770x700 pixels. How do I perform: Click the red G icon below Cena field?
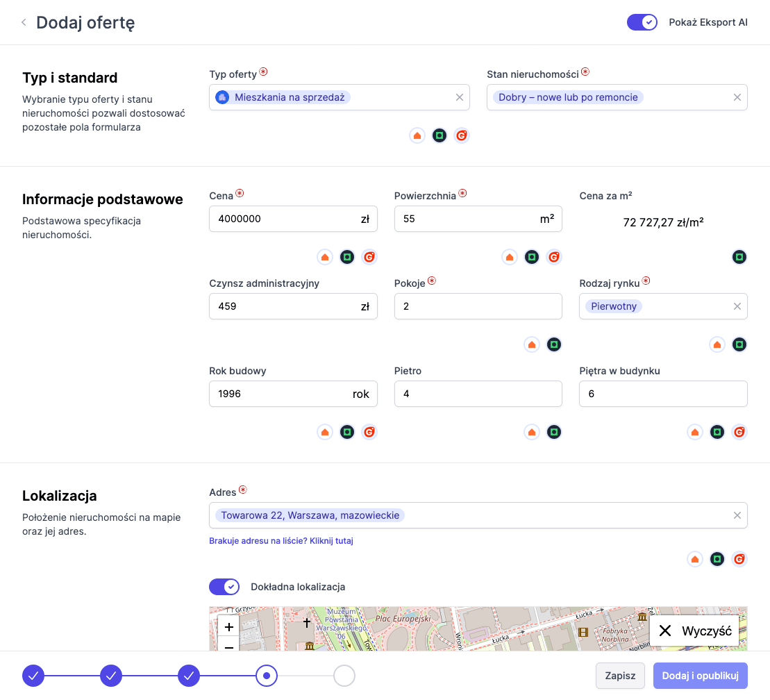[x=369, y=257]
